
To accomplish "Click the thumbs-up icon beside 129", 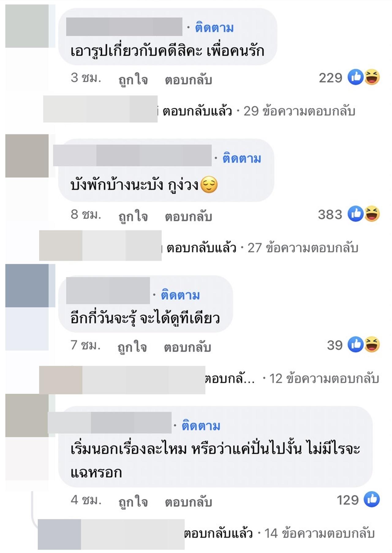I will click(x=372, y=499).
